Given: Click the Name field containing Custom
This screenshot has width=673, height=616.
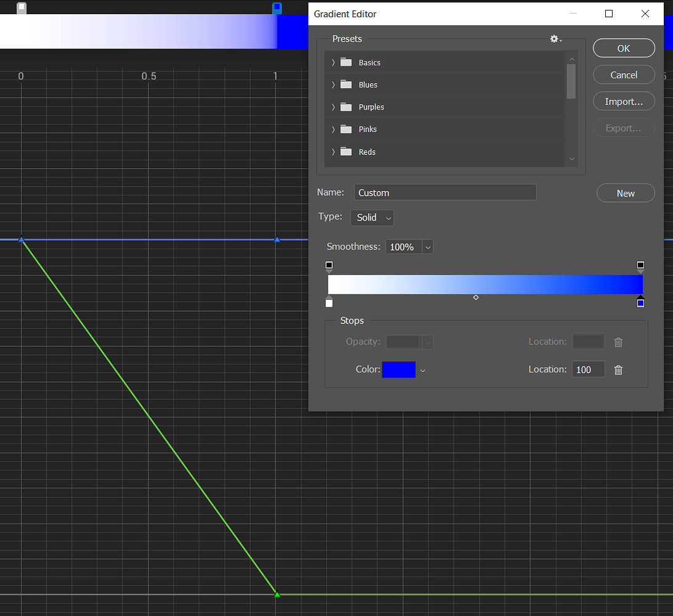Looking at the screenshot, I should click(x=445, y=192).
